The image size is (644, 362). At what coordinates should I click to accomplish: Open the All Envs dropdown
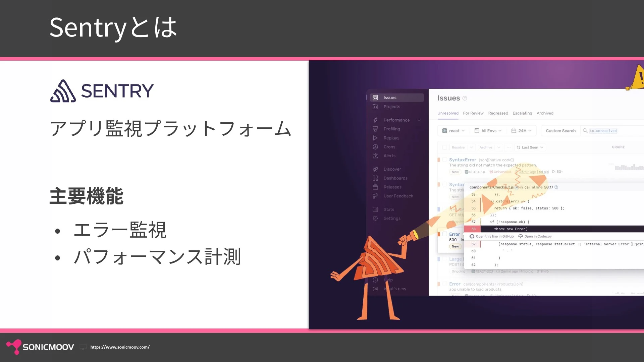click(x=488, y=131)
